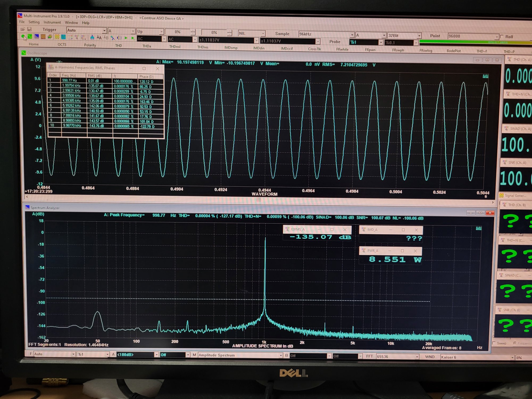Click the f2RMS_A viewer window icon

[x=287, y=229]
